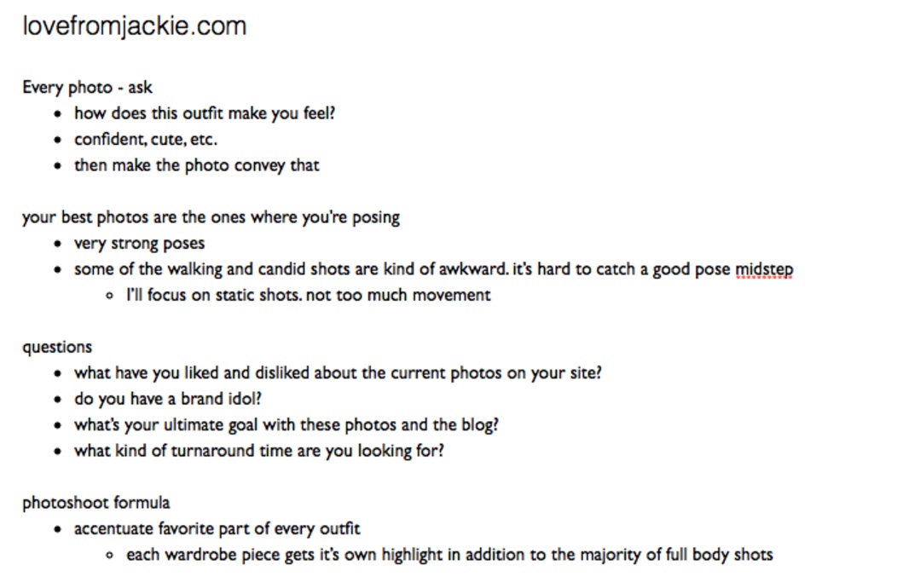Click 'what's your ultimate goal' bullet line
This screenshot has height=588, width=897.
pyautogui.click(x=286, y=424)
